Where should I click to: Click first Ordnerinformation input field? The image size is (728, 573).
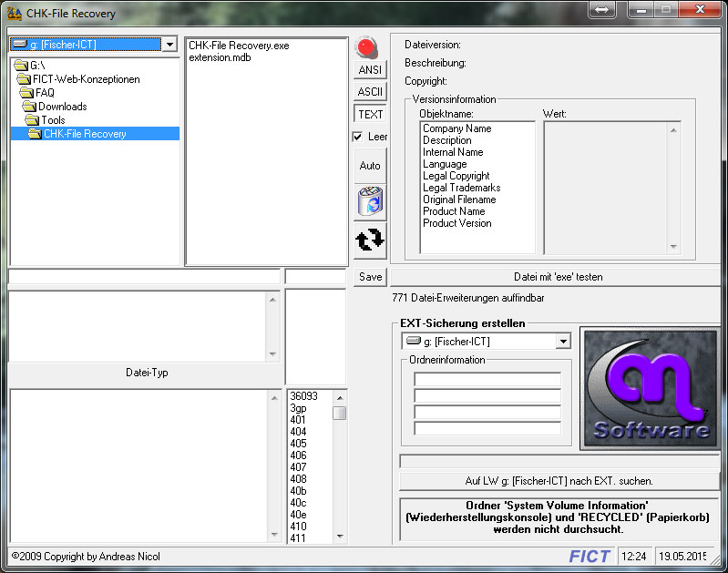pyautogui.click(x=487, y=379)
